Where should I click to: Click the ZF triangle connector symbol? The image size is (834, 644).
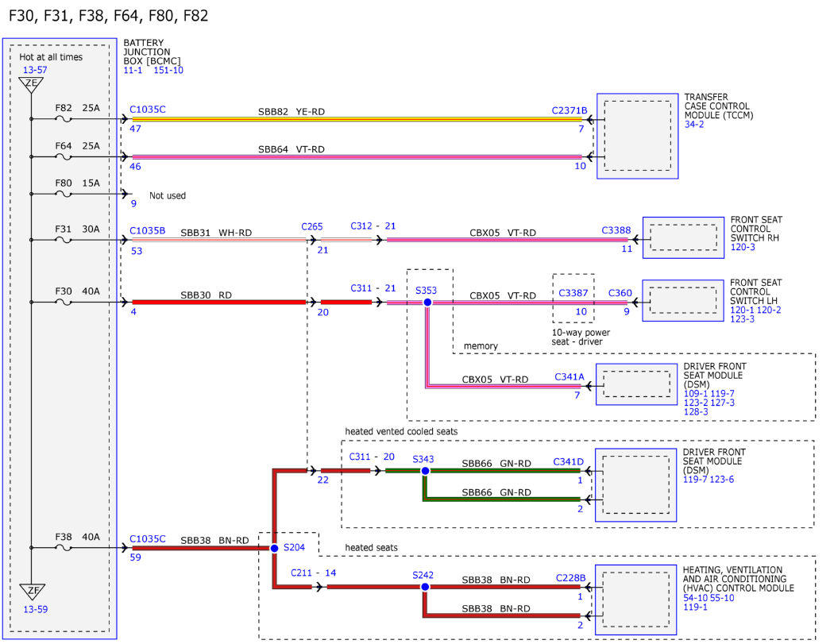tap(32, 591)
